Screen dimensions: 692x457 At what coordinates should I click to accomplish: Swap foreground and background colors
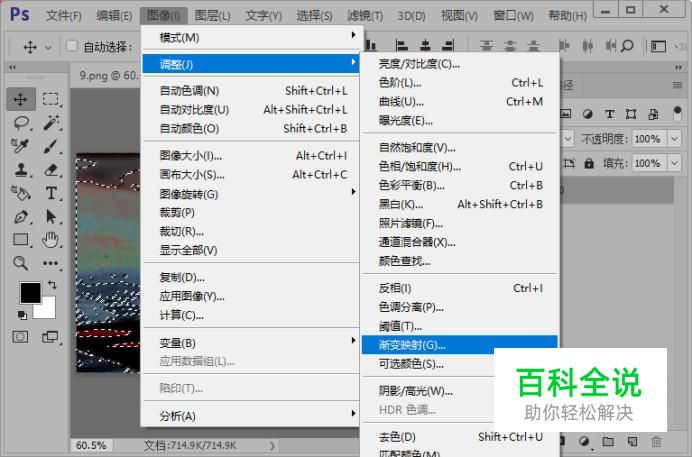coord(52,285)
